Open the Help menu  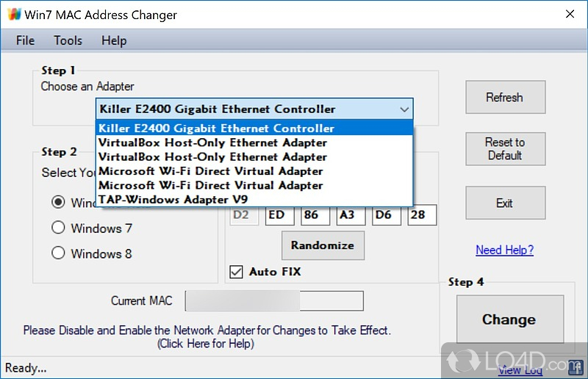[x=114, y=40]
